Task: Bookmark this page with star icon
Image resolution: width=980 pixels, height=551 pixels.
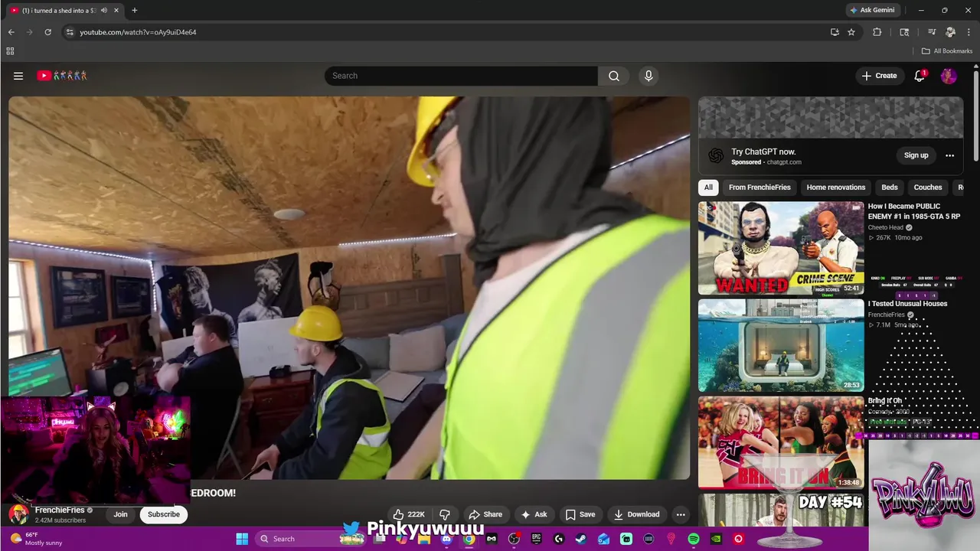Action: [x=851, y=32]
